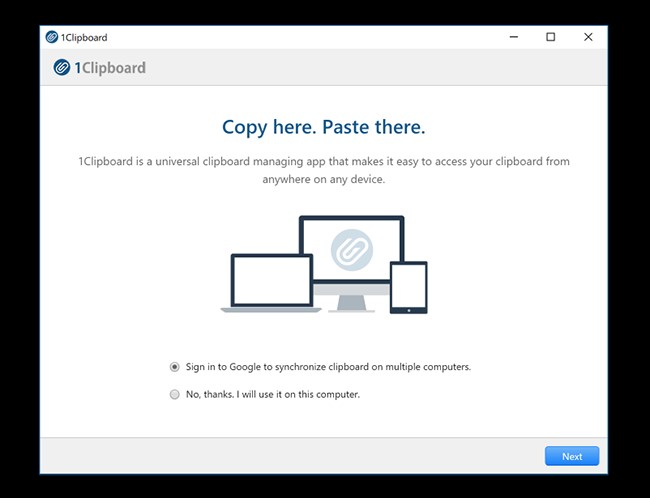Viewport: 650px width, 498px height.
Task: Click the 'Copy here. Paste there.' headline
Action: 324,127
